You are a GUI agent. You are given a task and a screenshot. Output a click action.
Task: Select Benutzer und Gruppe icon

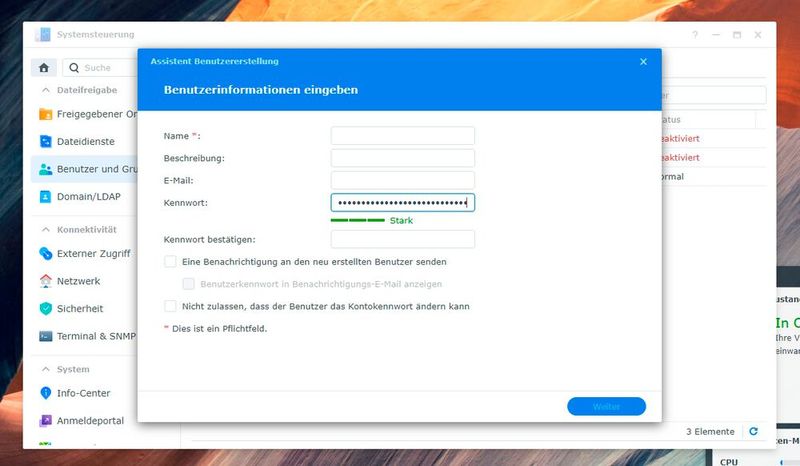click(x=45, y=169)
